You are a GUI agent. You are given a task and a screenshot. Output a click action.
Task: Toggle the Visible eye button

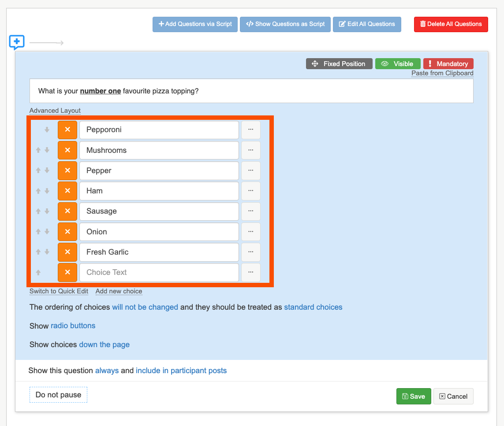pos(397,64)
